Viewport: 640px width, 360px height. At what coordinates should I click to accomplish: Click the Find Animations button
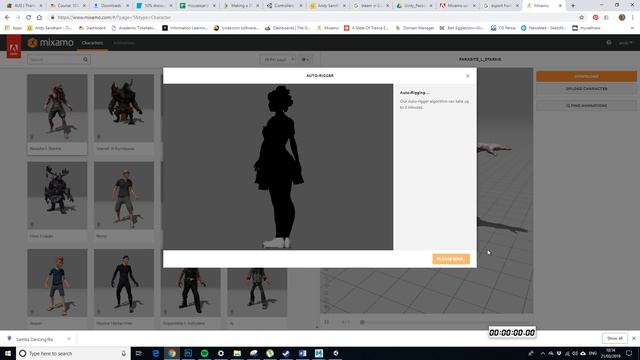click(x=586, y=106)
